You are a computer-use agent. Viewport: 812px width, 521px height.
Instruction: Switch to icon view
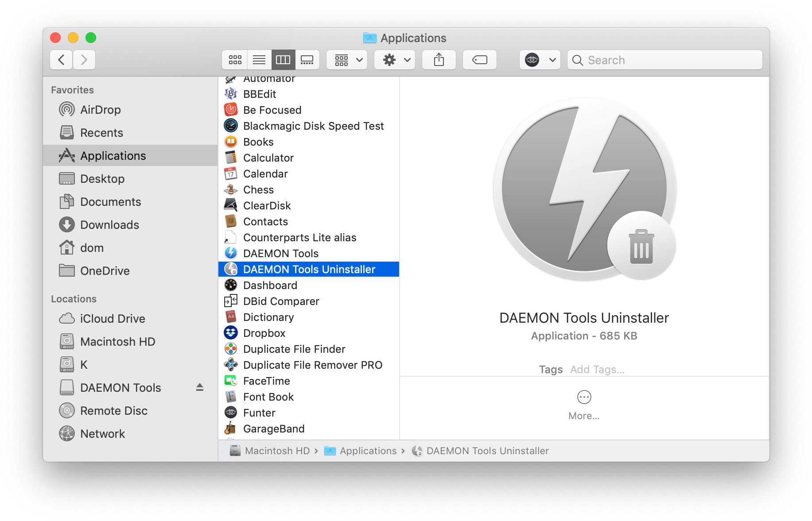pyautogui.click(x=235, y=60)
